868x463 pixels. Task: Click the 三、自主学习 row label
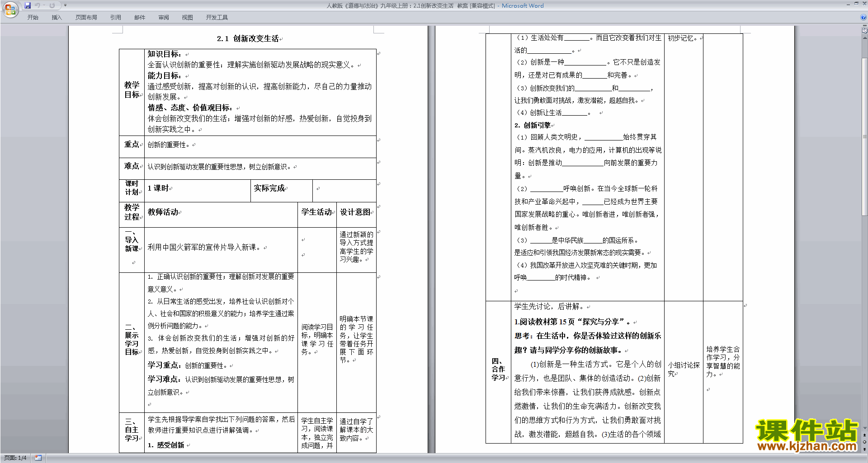coord(132,430)
